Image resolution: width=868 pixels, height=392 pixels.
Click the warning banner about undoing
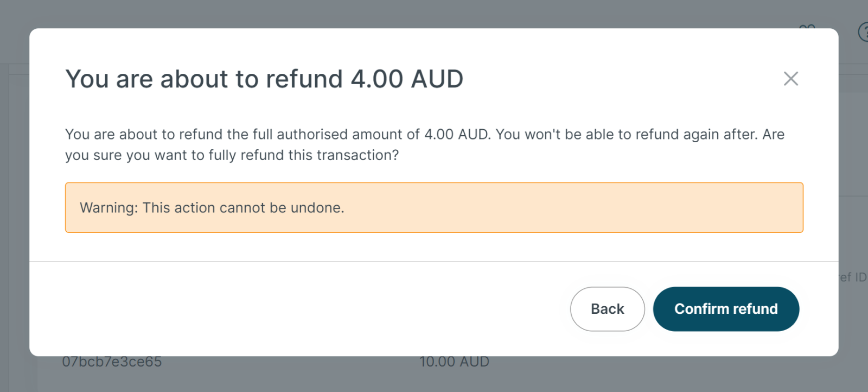tap(434, 207)
